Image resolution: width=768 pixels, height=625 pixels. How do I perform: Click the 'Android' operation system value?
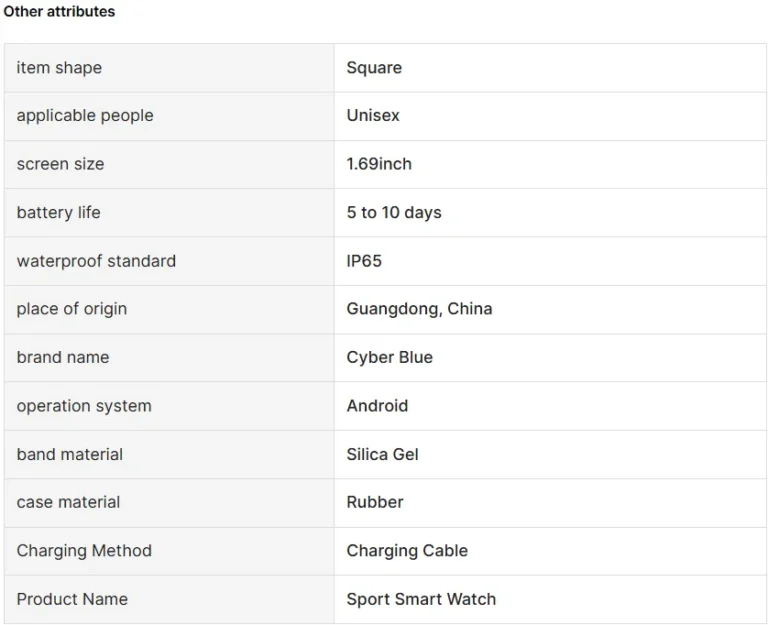click(378, 406)
